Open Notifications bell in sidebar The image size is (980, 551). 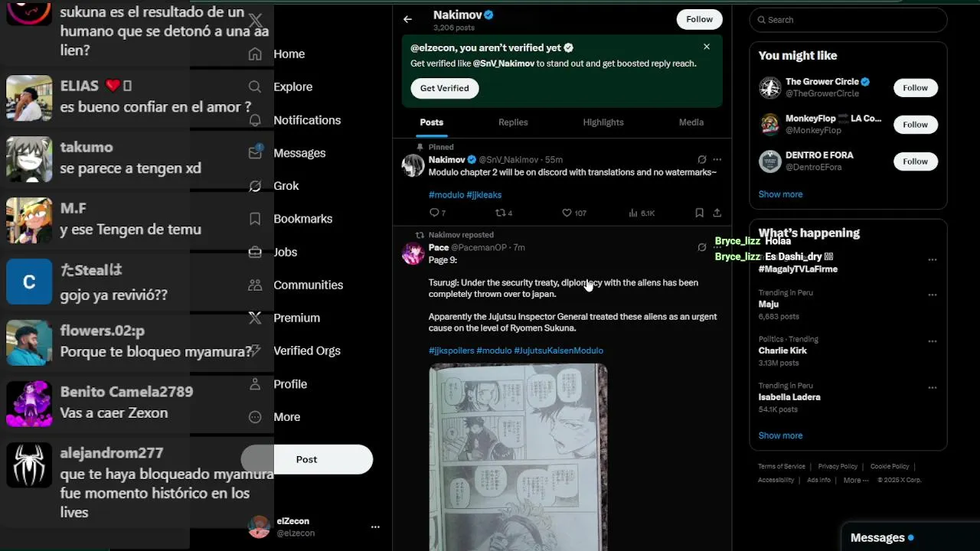[x=255, y=120]
